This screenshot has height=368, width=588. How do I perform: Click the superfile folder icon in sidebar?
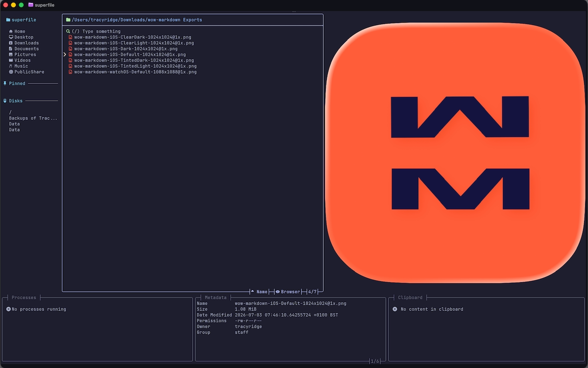click(8, 20)
